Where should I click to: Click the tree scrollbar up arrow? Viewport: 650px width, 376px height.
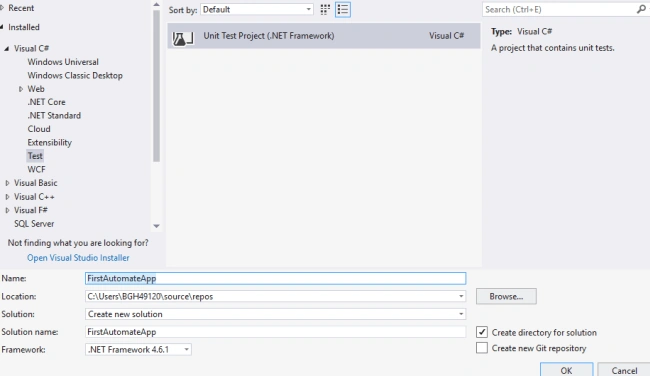pyautogui.click(x=156, y=5)
